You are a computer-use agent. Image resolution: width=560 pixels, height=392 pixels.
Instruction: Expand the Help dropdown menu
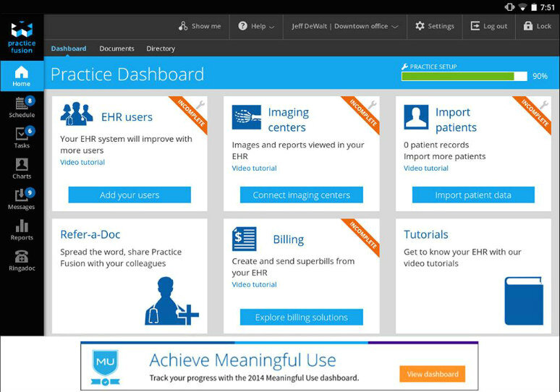(256, 26)
